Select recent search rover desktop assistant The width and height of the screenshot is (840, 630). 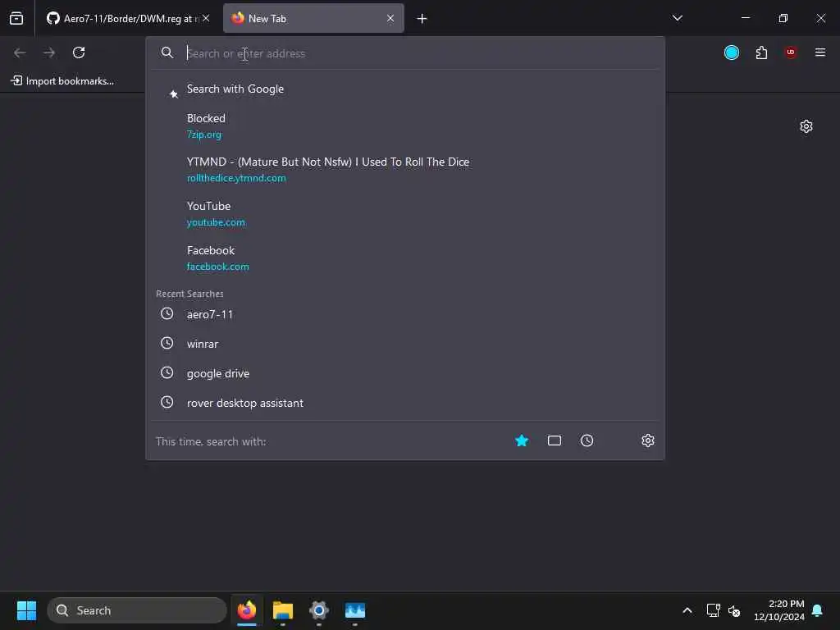405,403
